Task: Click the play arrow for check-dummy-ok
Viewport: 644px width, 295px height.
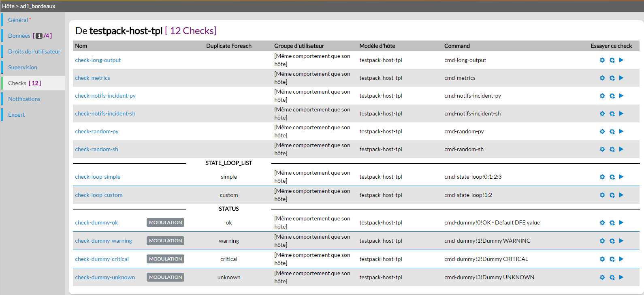Action: [621, 222]
